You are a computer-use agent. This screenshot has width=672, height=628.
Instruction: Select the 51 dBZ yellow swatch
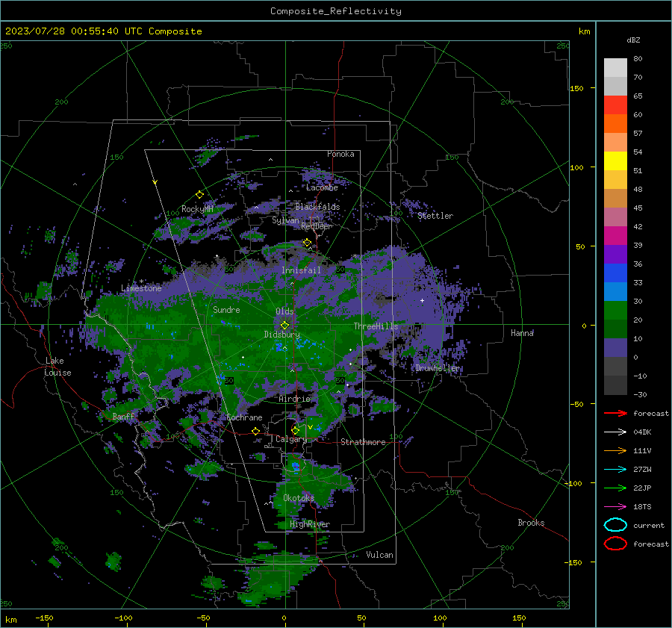coord(615,161)
